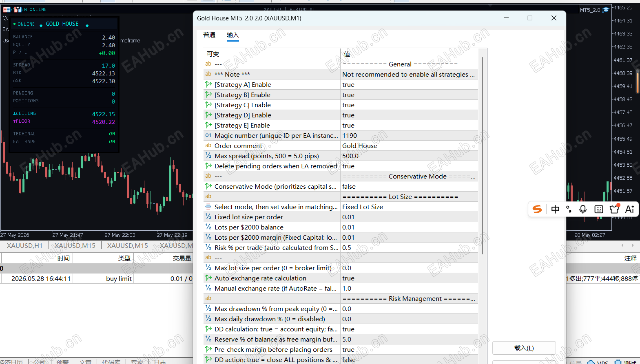Click the graduation cap icon beside MT5_2.0
640x364 pixels.
(606, 10)
